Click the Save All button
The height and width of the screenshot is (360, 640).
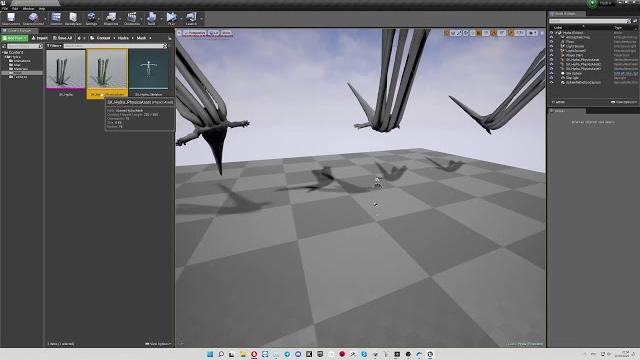[x=62, y=38]
